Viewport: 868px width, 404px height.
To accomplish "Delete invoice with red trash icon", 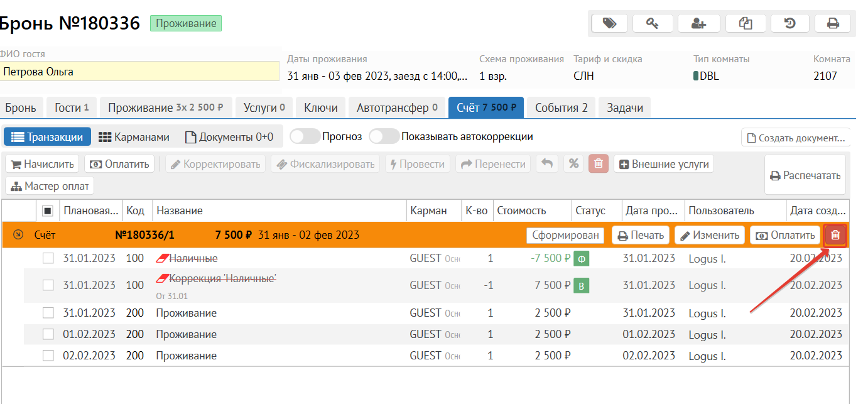I will [835, 235].
